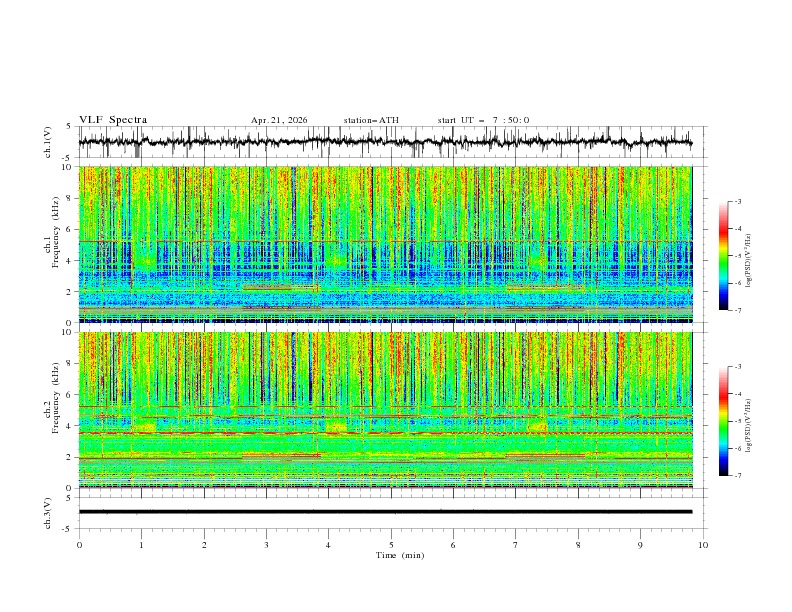Image resolution: width=792 pixels, height=612 pixels.
Task: Click the ch.1 PSD color scale bar
Action: 723,256
